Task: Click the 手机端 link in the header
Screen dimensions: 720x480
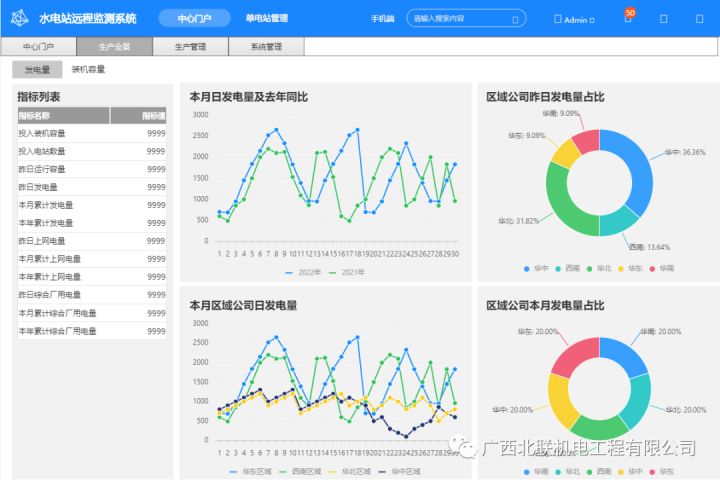Action: 382,19
